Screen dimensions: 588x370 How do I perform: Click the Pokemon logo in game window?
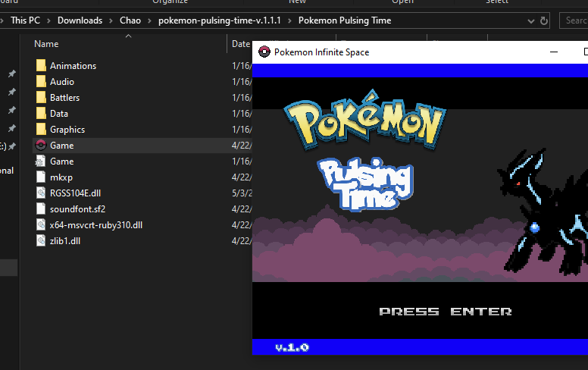(365, 120)
